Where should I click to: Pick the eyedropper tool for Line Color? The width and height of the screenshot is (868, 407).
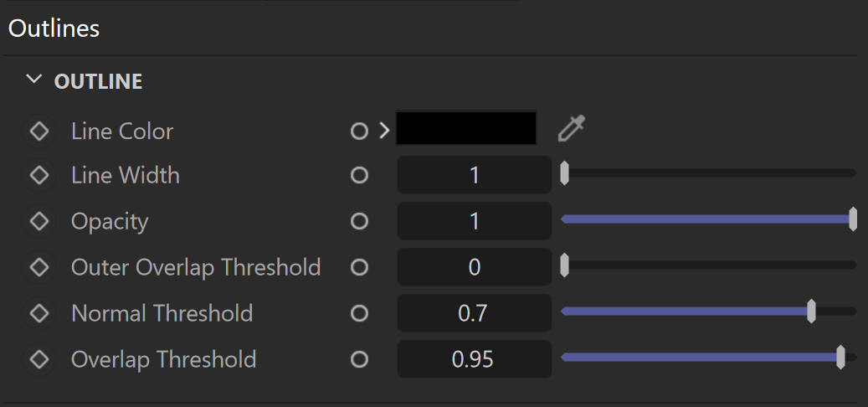pos(572,129)
